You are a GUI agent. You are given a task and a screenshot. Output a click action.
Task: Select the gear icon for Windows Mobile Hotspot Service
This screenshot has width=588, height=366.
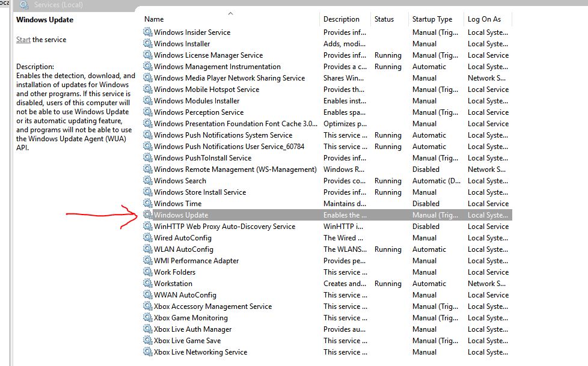click(x=148, y=90)
